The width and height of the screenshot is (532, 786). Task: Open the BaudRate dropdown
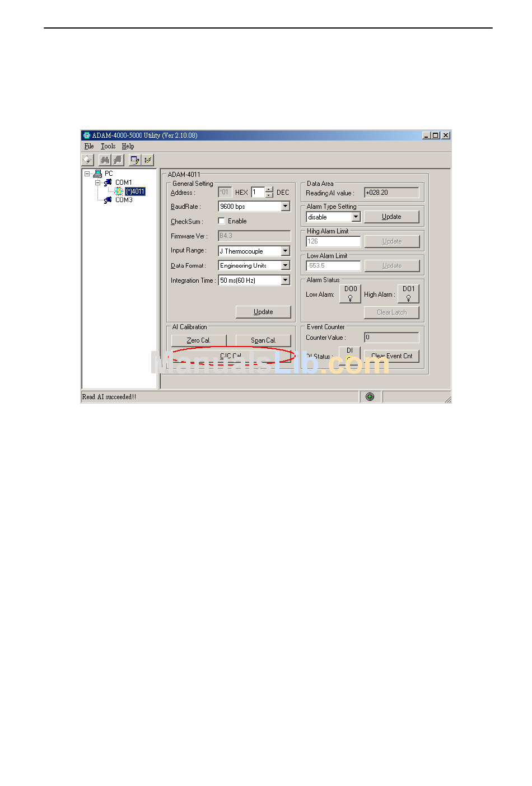point(286,207)
